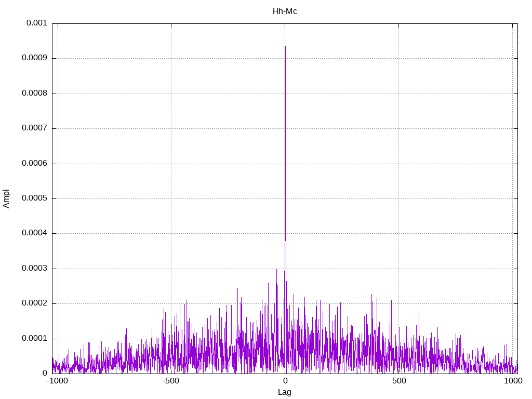Click the 0 tick label on y-axis
532x399 pixels.
[45, 373]
